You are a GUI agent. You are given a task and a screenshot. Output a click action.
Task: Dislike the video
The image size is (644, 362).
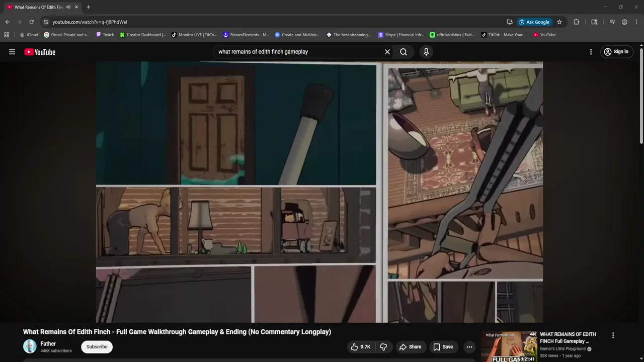[x=383, y=347]
